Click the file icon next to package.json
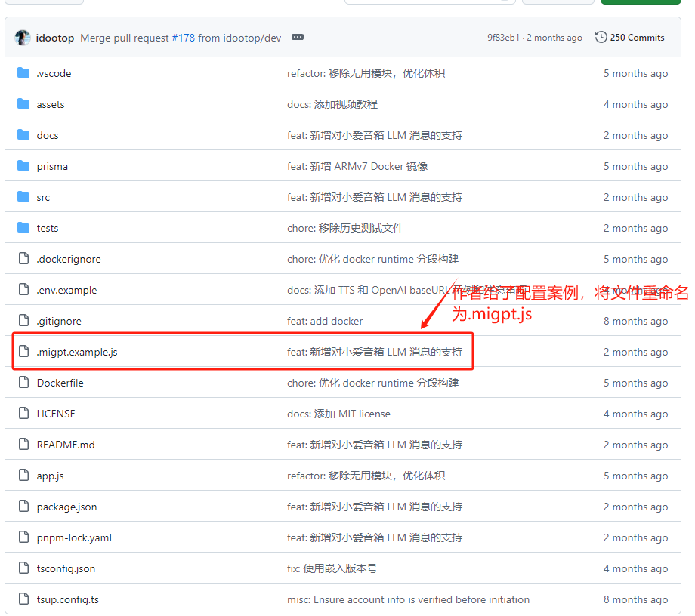Image resolution: width=695 pixels, height=616 pixels. click(x=23, y=506)
